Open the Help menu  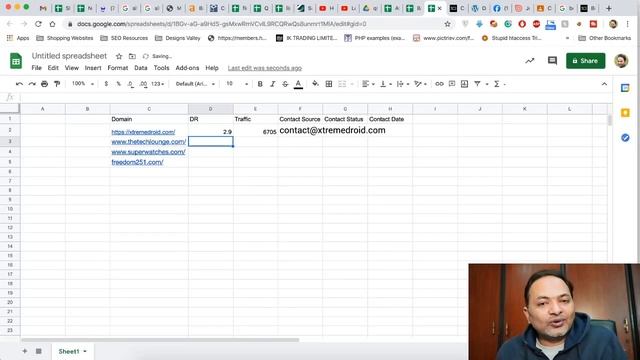[212, 68]
